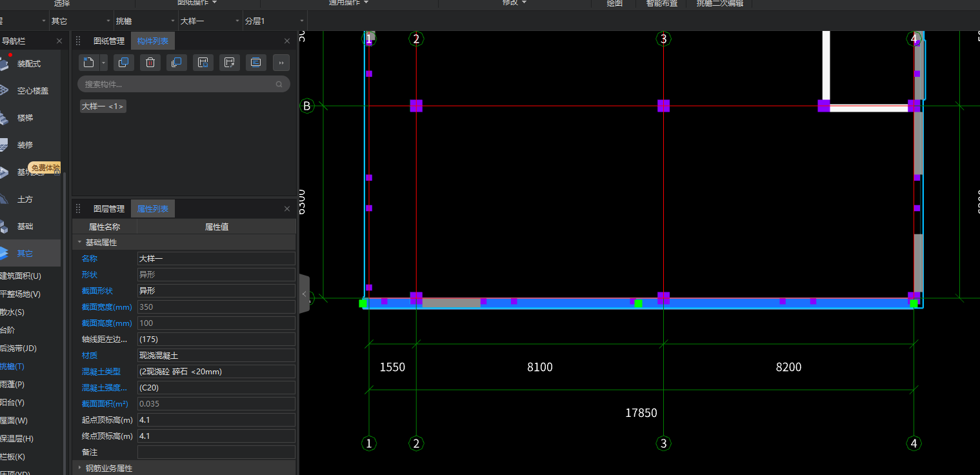The height and width of the screenshot is (475, 980).
Task: Select 装配式 in navigation bar
Action: click(x=30, y=64)
